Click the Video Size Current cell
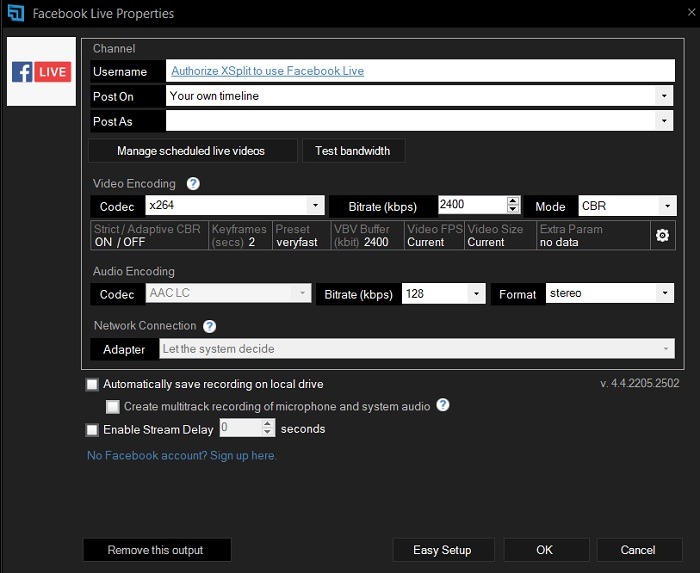700x573 pixels. 500,235
